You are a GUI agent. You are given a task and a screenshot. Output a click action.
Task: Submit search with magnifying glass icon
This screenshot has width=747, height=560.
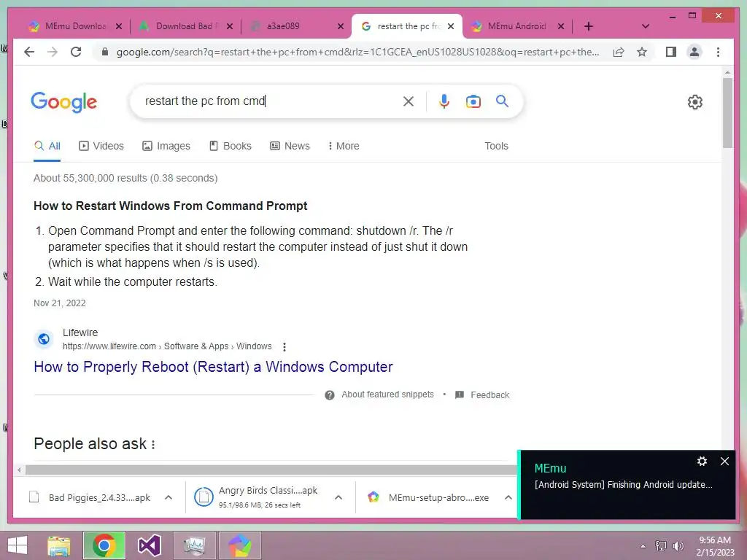pyautogui.click(x=502, y=101)
